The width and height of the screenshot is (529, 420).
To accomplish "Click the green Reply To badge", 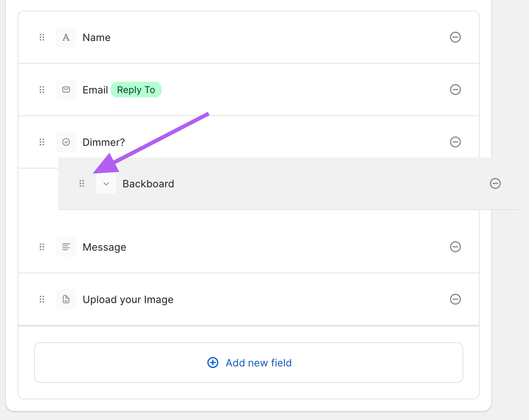I will [x=136, y=90].
